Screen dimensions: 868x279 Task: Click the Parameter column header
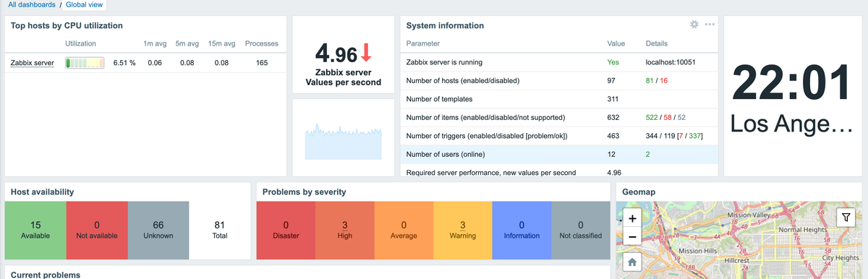coord(423,43)
